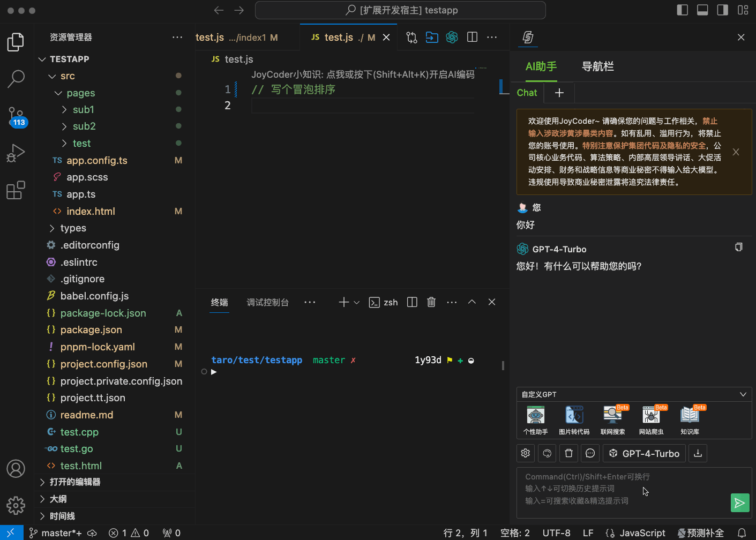756x540 pixels.
Task: Split the editor to the right
Action: [x=472, y=37]
